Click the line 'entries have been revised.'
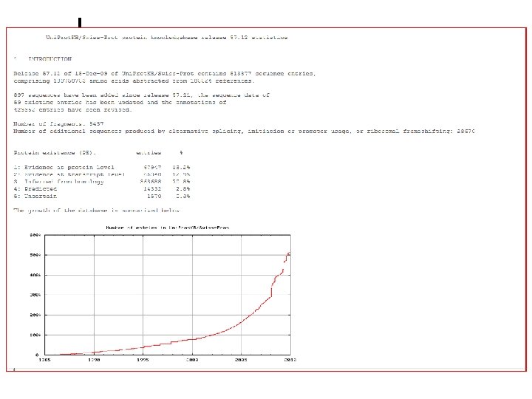Viewport: 532px width, 399px height. (72, 110)
